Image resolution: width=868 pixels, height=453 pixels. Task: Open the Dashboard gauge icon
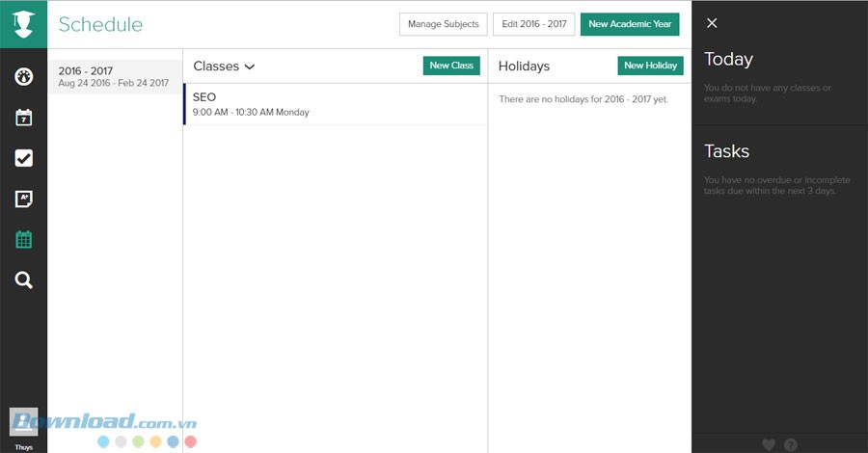click(x=24, y=76)
